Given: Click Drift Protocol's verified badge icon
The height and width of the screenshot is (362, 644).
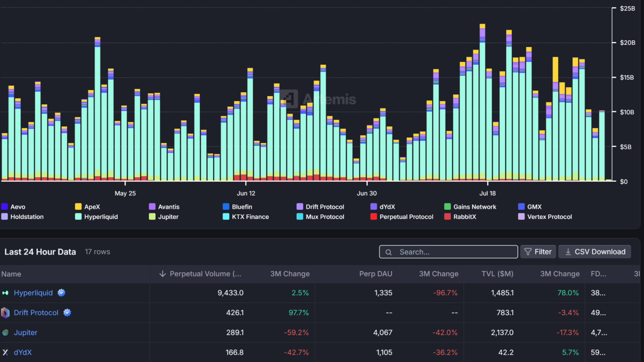Looking at the screenshot, I should 67,313.
